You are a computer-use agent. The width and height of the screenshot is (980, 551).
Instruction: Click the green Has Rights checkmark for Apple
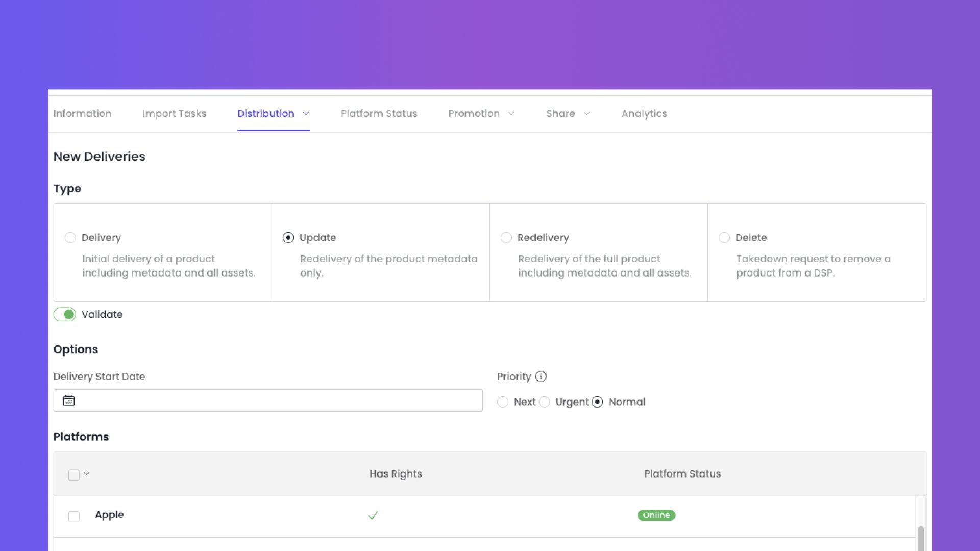click(373, 515)
